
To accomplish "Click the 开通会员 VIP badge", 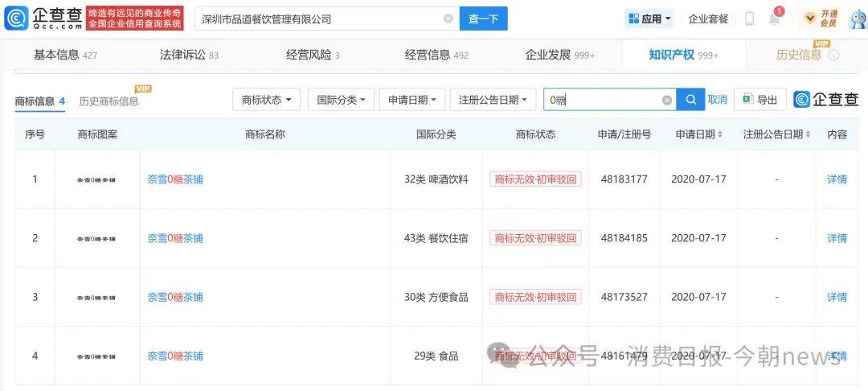I will click(821, 19).
